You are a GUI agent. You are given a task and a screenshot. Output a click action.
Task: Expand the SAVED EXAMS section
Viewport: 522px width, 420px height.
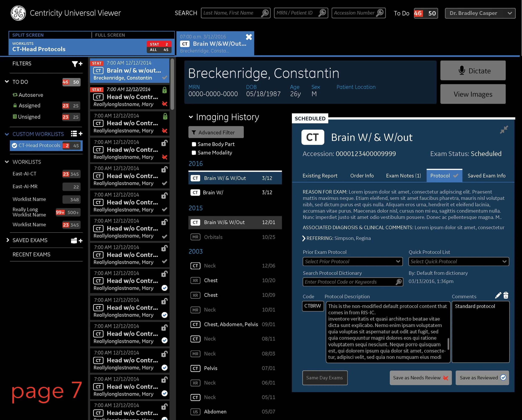pos(8,240)
